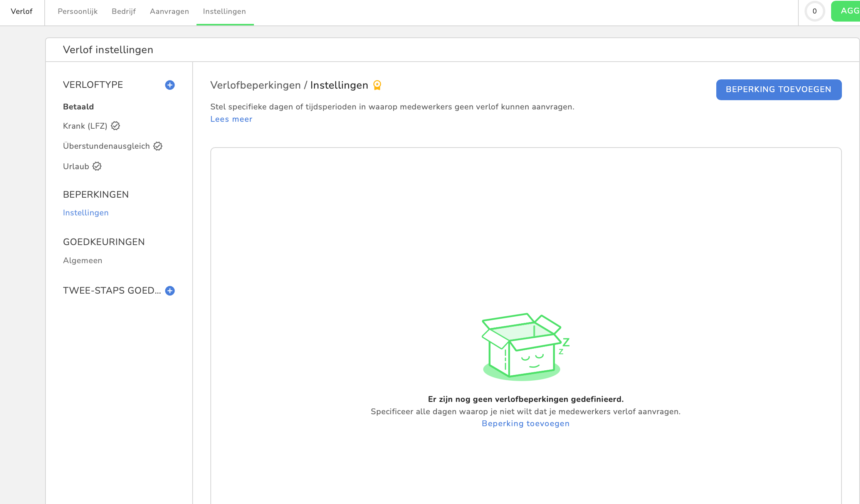The width and height of the screenshot is (860, 504).
Task: Switch to the Bedrijf tab
Action: pos(124,12)
